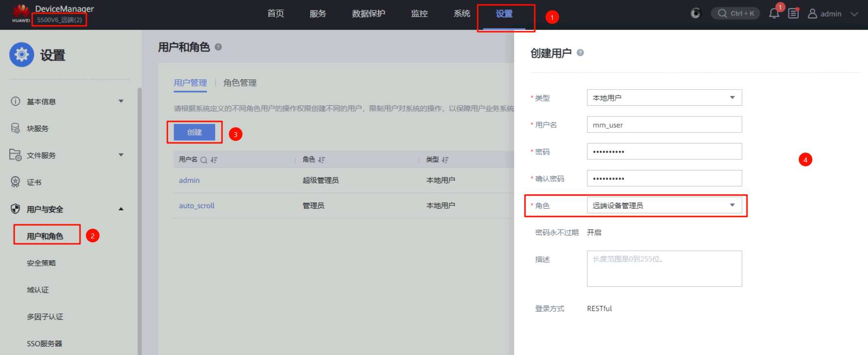Select 安全策略 in the sidebar
Screen dimensions: 868x355
click(41, 263)
